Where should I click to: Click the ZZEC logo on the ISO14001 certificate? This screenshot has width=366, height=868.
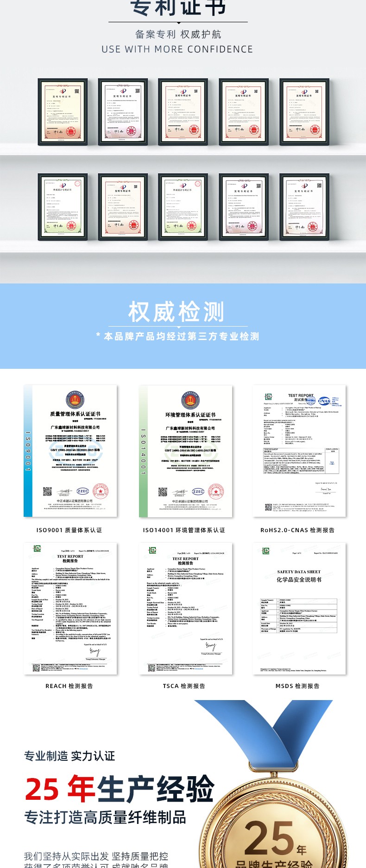pyautogui.click(x=198, y=492)
